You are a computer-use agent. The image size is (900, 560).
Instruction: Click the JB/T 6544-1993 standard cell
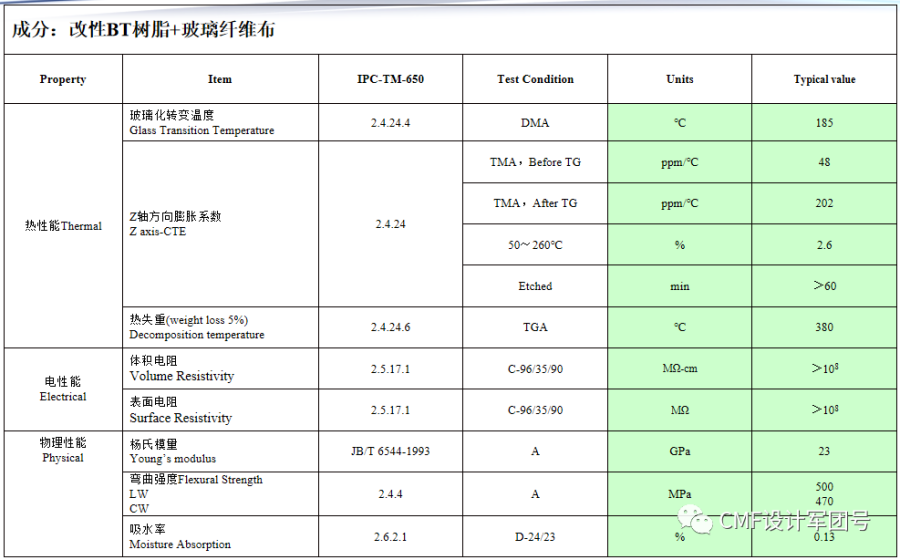(x=390, y=451)
